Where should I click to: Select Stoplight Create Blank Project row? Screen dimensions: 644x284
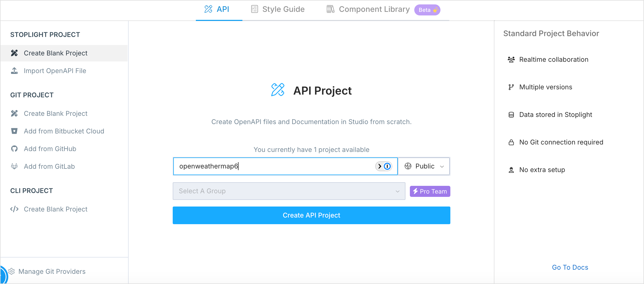pyautogui.click(x=64, y=53)
